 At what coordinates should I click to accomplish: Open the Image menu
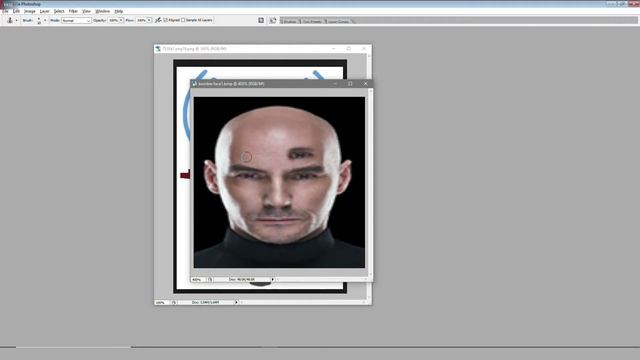(x=29, y=11)
